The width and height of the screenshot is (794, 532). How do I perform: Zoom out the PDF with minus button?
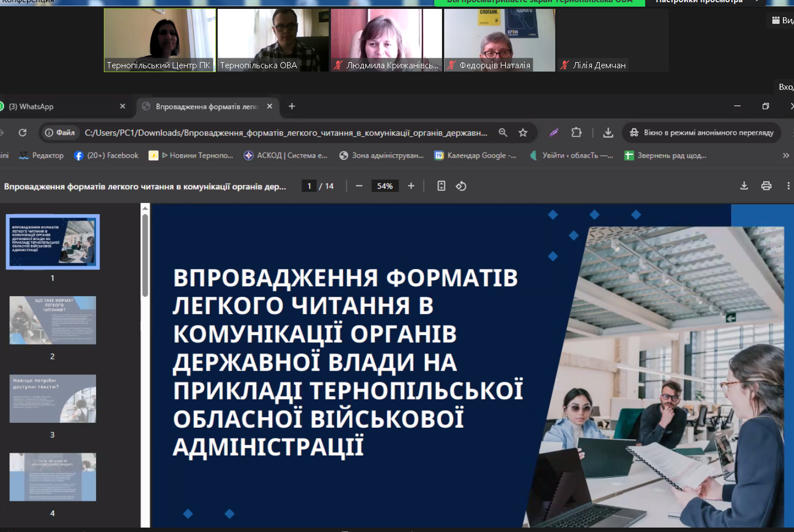[359, 186]
